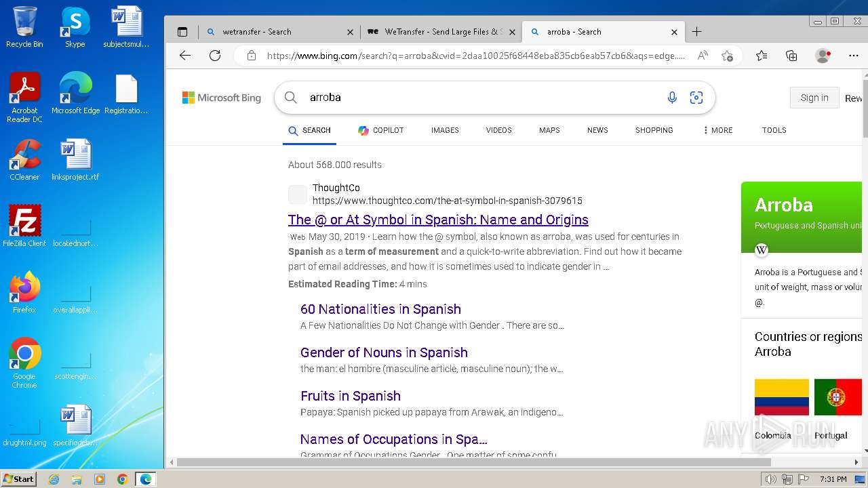Open the Windows Start menu
The width and height of the screenshot is (868, 488).
tap(19, 479)
